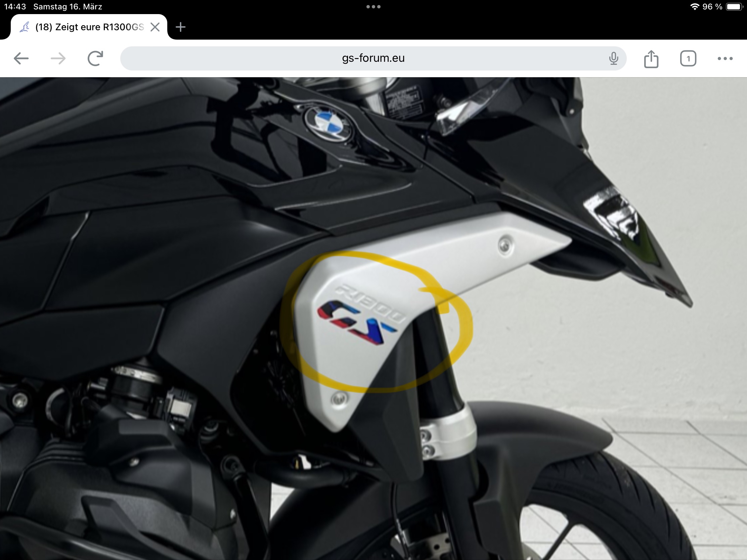
Task: Tap the iPad multitasking three dots
Action: [x=373, y=6]
